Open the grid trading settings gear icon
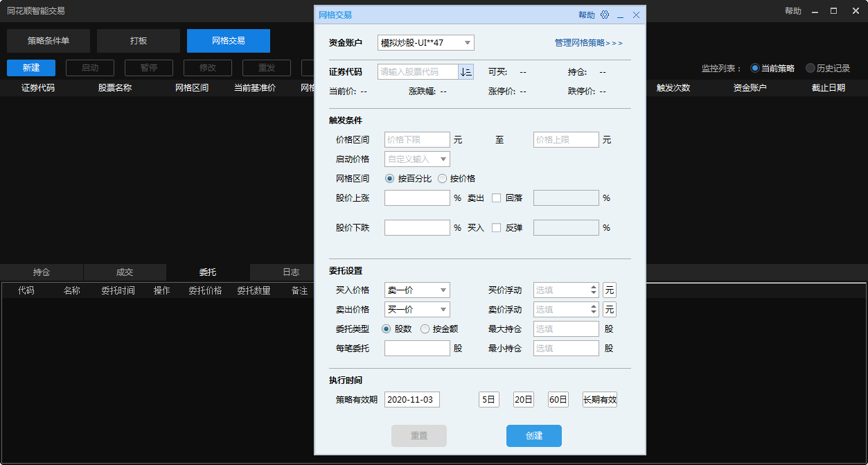This screenshot has width=868, height=465. [x=604, y=15]
